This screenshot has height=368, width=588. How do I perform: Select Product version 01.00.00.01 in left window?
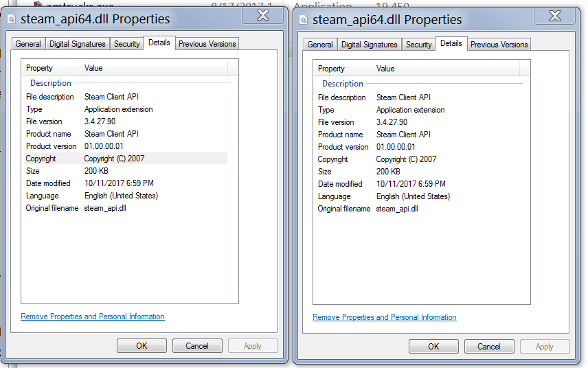[126, 146]
